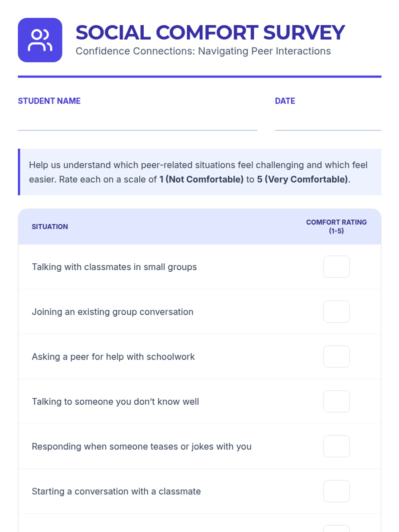Click rating box for talking to someone unfamiliar
Screen dimensions: 399x532
tap(336, 401)
